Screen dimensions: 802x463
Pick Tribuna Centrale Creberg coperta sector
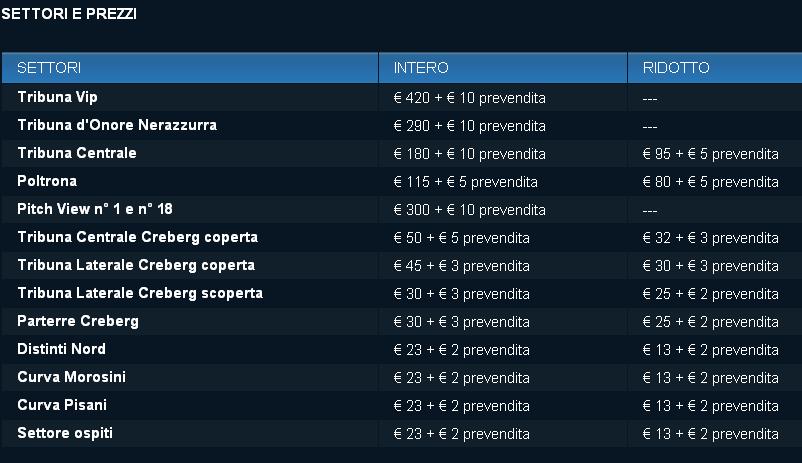point(137,237)
